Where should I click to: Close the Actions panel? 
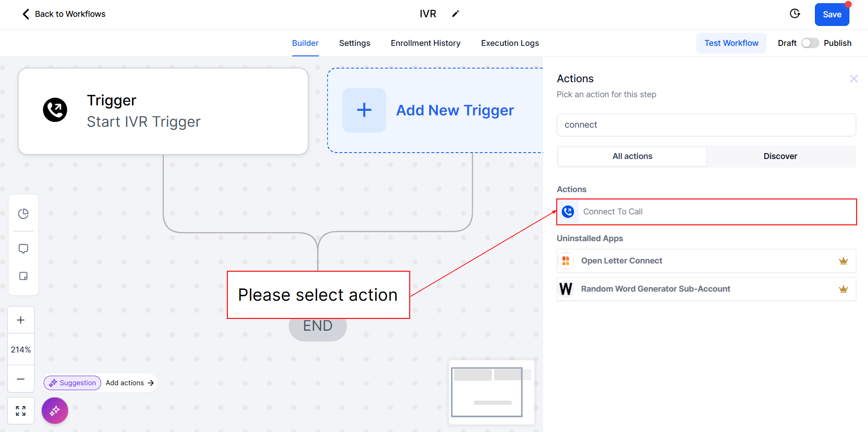tap(853, 79)
